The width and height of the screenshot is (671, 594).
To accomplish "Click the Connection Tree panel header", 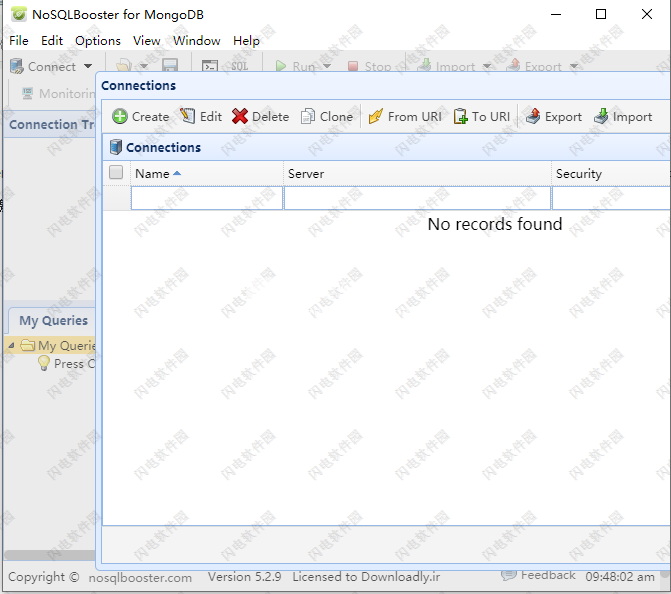I will pyautogui.click(x=50, y=125).
